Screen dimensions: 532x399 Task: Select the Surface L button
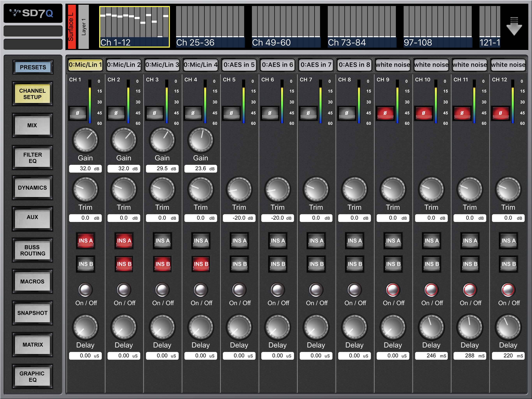pyautogui.click(x=71, y=26)
